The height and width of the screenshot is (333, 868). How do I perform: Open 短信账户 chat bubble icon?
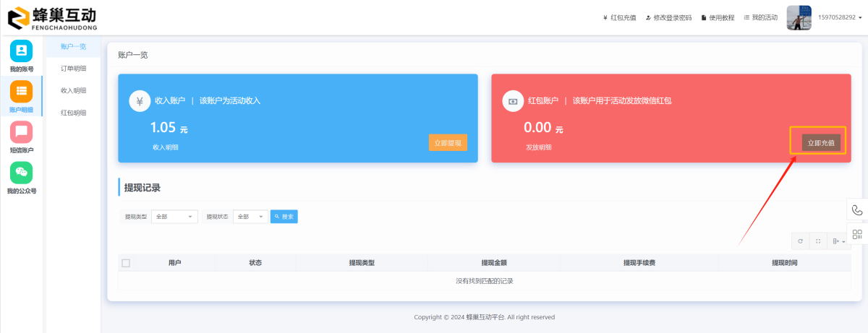(21, 132)
